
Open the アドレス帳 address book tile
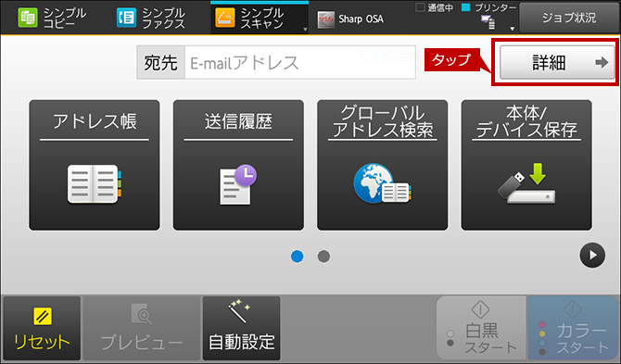tap(95, 165)
